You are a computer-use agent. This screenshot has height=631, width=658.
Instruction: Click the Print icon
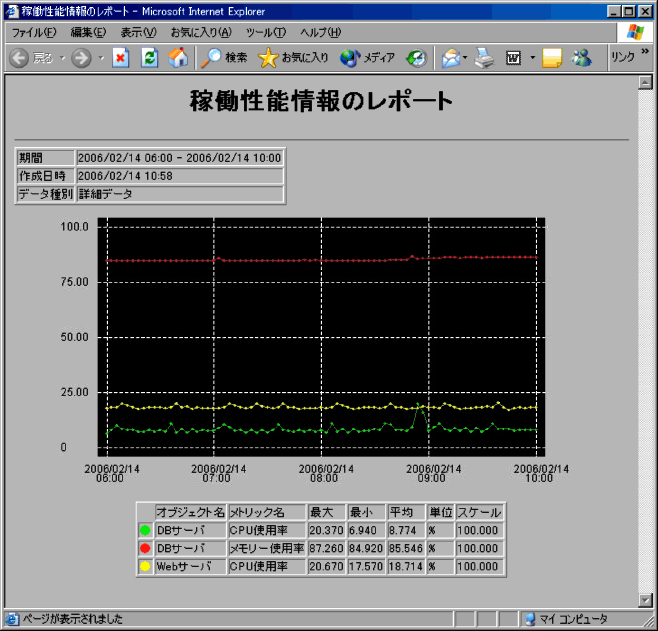point(484,58)
